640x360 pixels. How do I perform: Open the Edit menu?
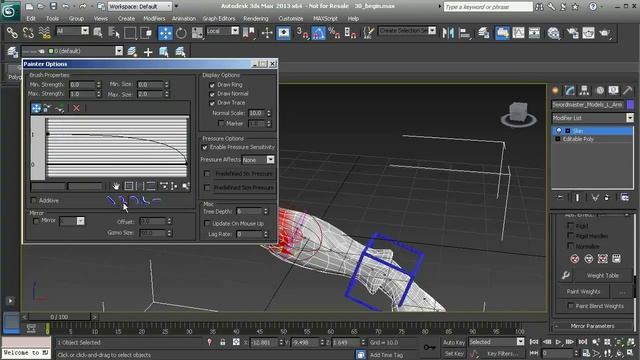tap(31, 19)
